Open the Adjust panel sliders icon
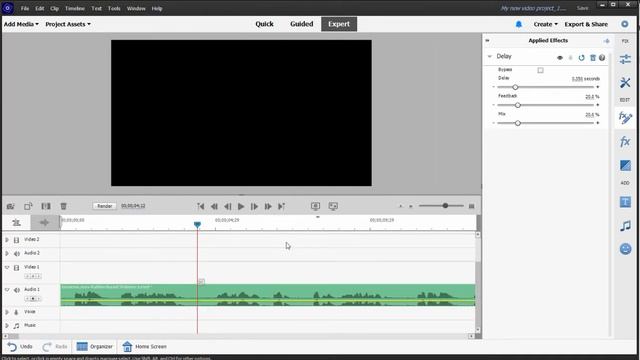640x360 pixels. (x=625, y=59)
